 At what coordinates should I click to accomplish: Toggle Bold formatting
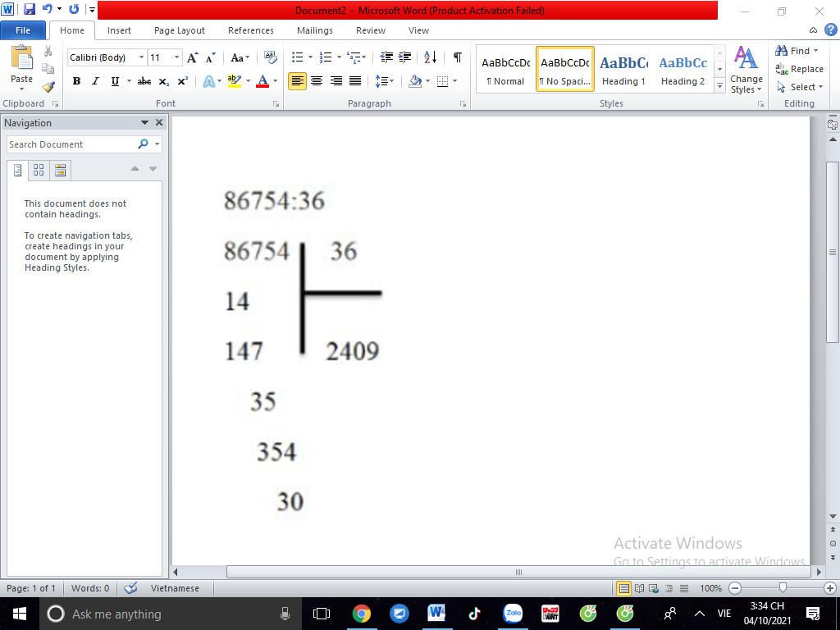76,81
